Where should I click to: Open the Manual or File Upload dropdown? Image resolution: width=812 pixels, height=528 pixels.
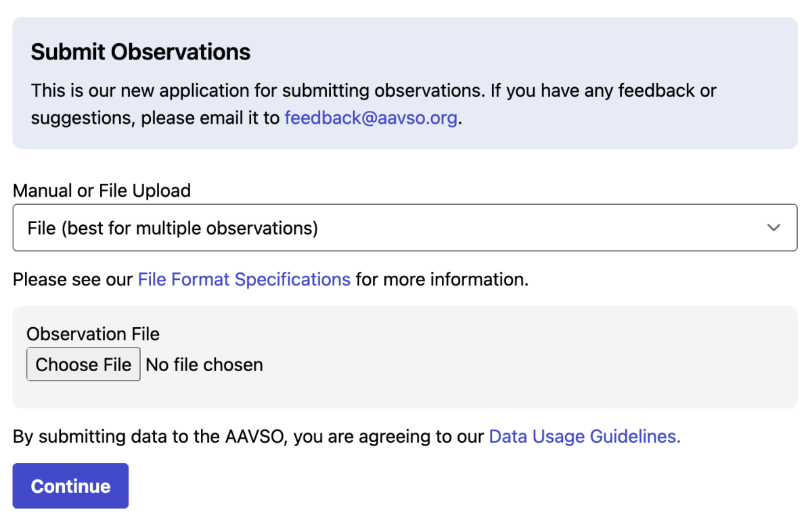405,228
